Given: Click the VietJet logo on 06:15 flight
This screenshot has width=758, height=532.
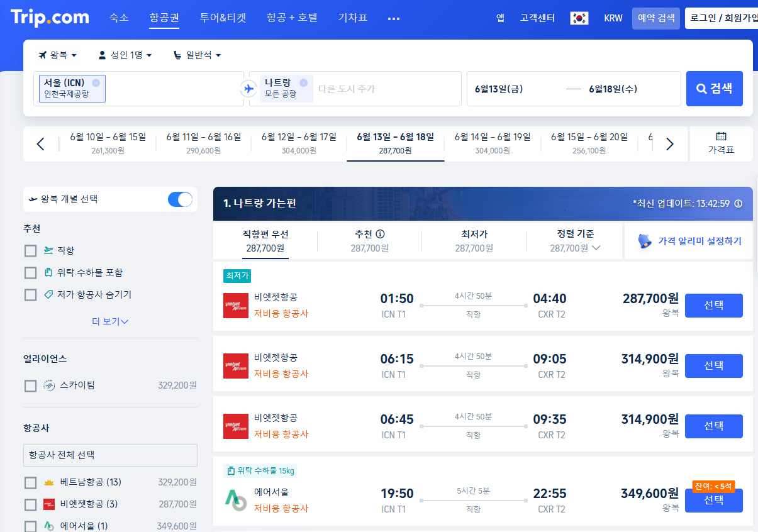Looking at the screenshot, I should coord(236,366).
